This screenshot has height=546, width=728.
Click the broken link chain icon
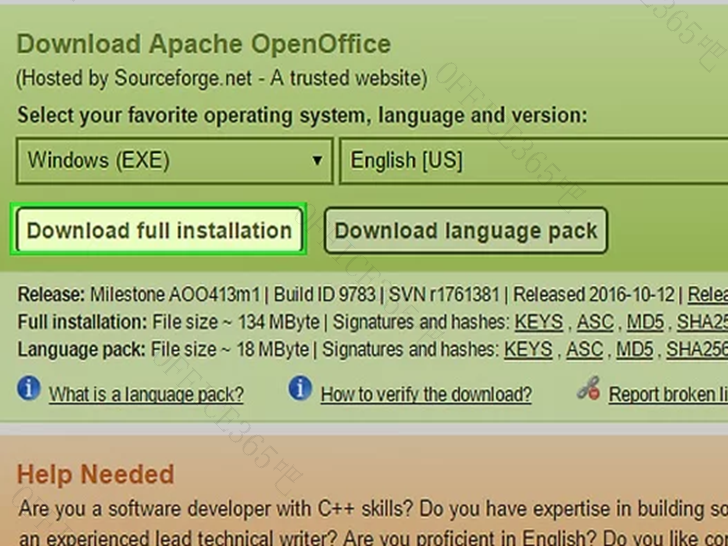click(x=589, y=389)
